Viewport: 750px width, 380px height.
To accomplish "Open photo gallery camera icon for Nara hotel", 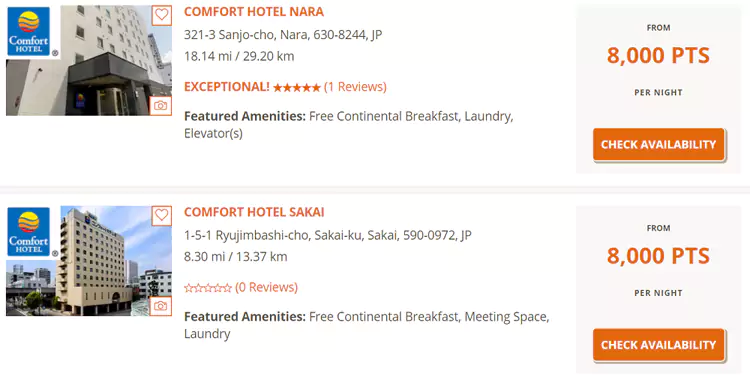I will 161,106.
